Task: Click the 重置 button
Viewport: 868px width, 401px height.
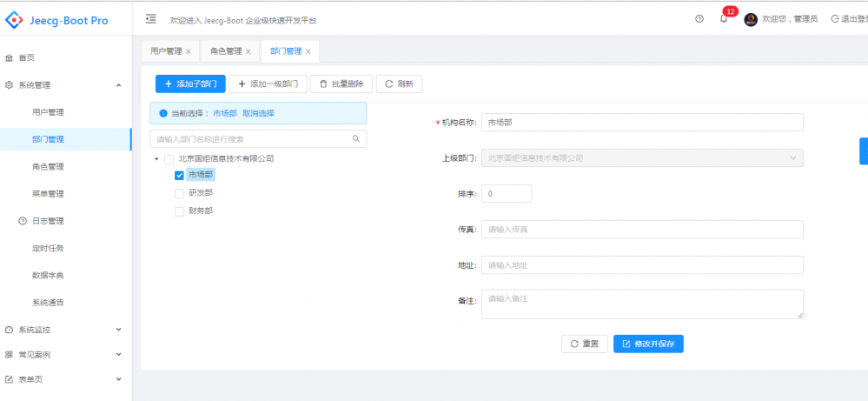Action: 585,344
